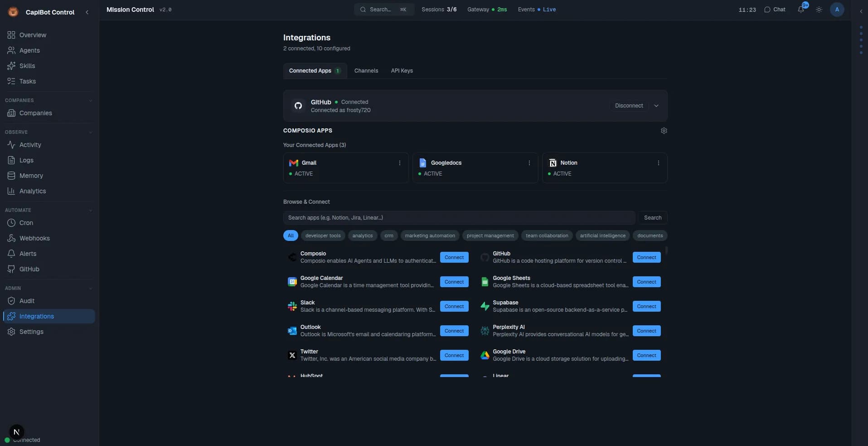Expand the GitHub connection details chevron

[x=656, y=106]
